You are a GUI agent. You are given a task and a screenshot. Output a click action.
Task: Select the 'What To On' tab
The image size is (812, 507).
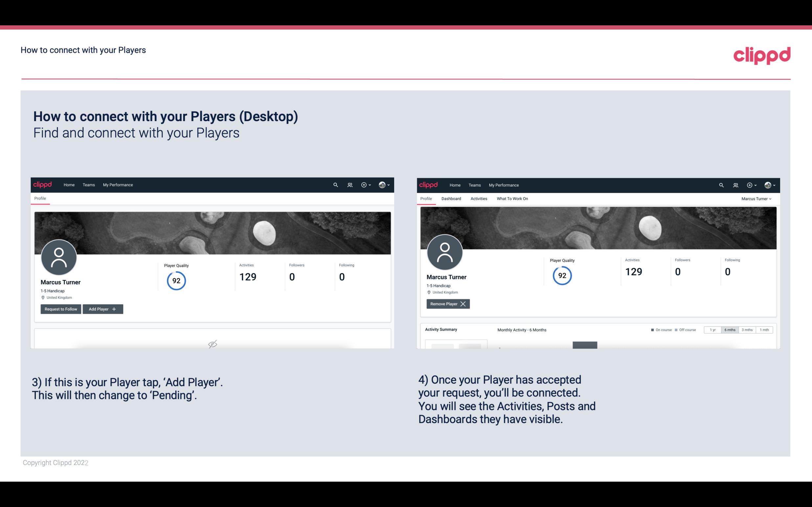(512, 199)
